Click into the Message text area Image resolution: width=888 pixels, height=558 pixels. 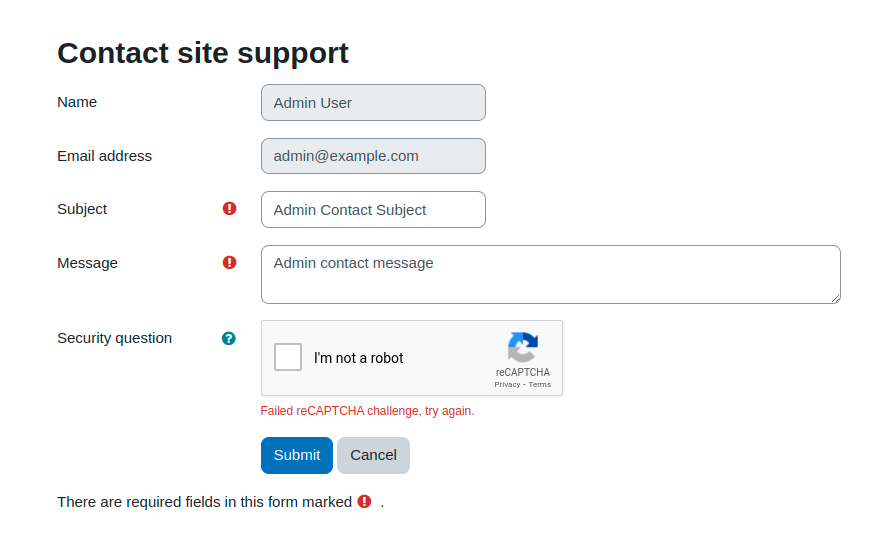(550, 274)
